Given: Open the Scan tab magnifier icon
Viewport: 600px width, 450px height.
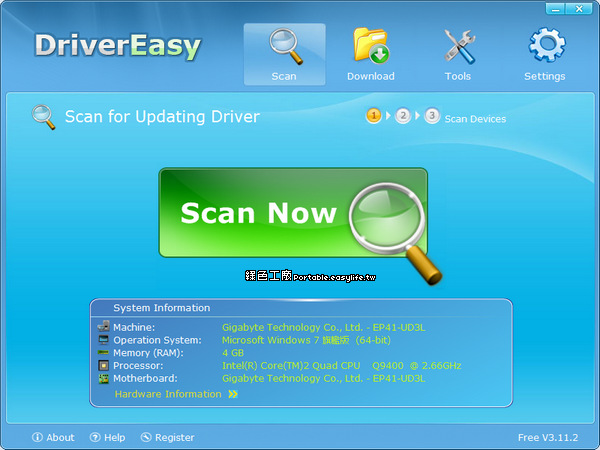Looking at the screenshot, I should [x=286, y=46].
